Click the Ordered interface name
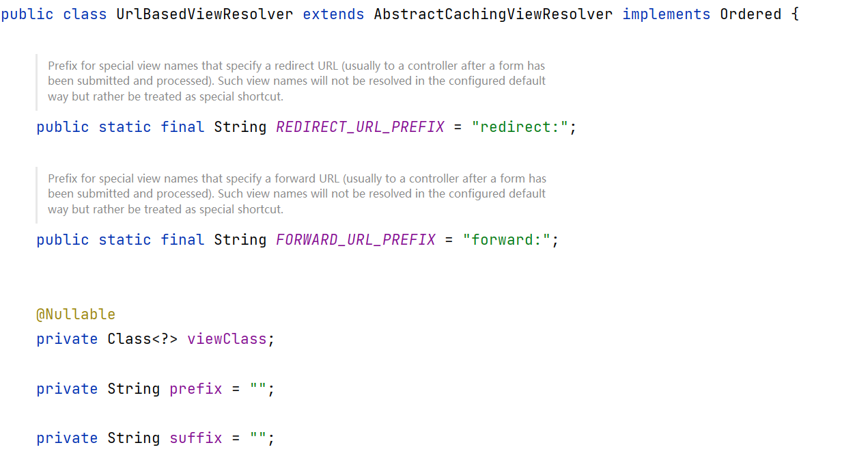Image resolution: width=868 pixels, height=456 pixels. [x=751, y=14]
